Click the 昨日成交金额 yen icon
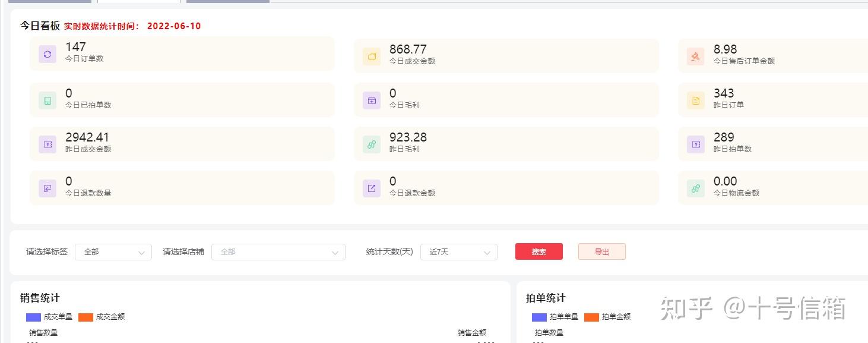Viewport: 868px width, 343px height. click(x=47, y=144)
